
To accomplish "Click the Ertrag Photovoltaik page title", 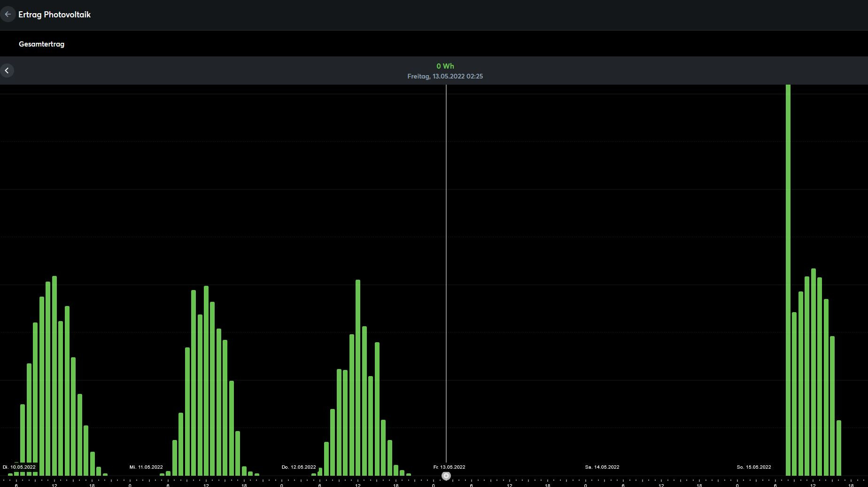I will (54, 15).
